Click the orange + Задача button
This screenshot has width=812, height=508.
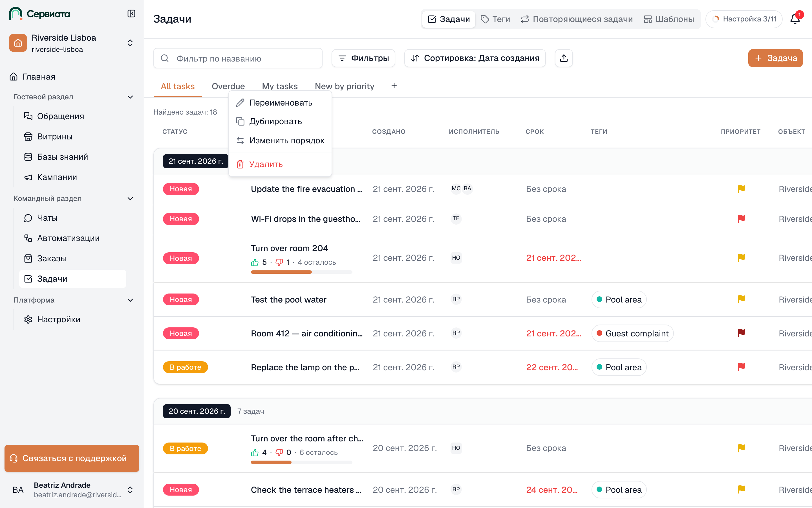pos(775,58)
